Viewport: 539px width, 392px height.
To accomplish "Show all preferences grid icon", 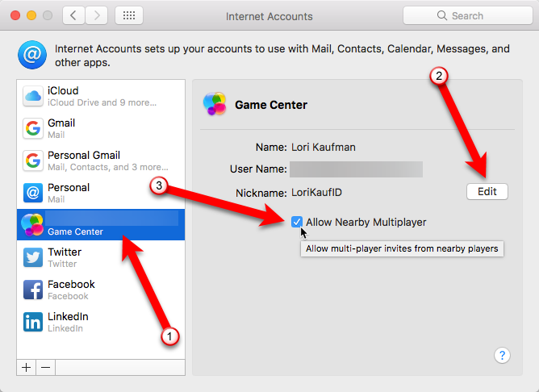I will point(129,15).
